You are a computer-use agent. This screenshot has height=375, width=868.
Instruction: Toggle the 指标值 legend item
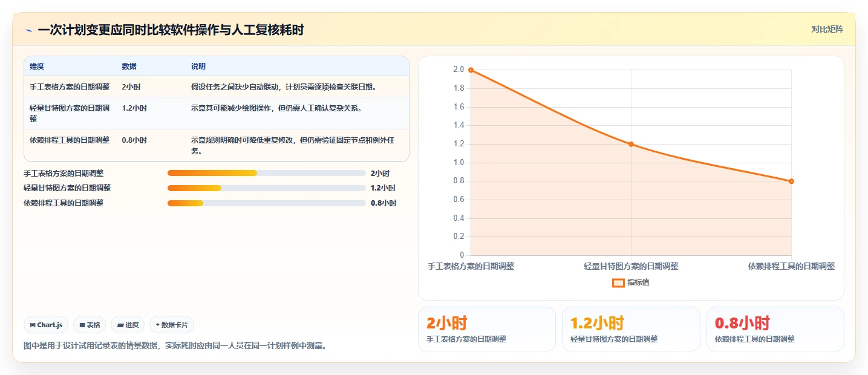631,282
